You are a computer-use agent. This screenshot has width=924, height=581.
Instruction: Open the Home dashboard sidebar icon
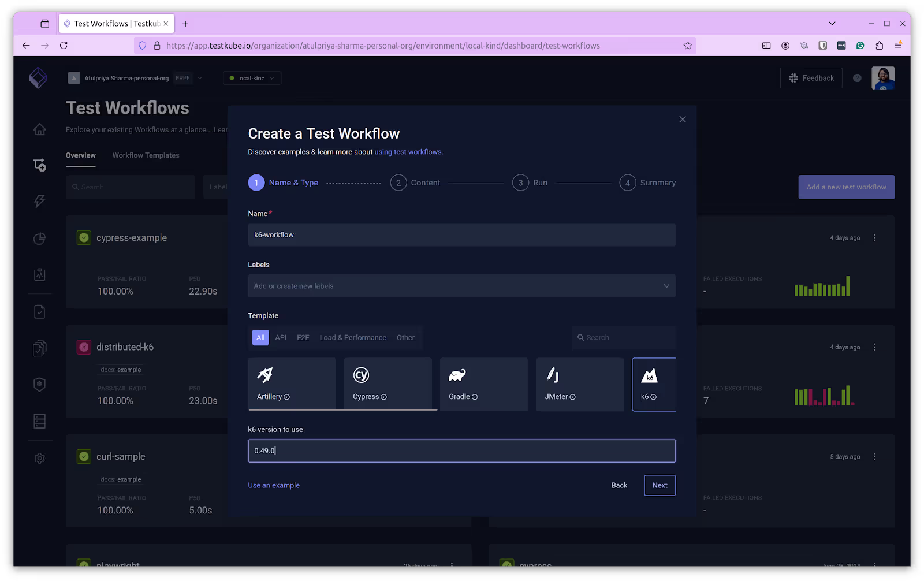coord(39,129)
